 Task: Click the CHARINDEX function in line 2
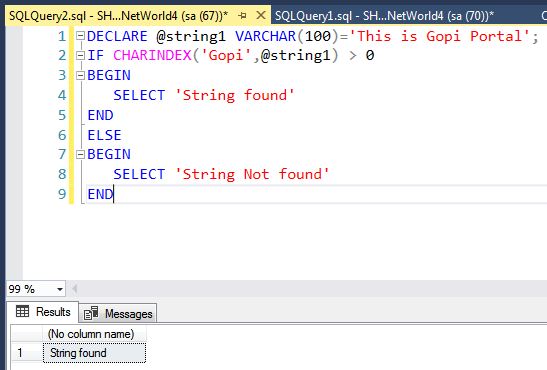click(152, 55)
